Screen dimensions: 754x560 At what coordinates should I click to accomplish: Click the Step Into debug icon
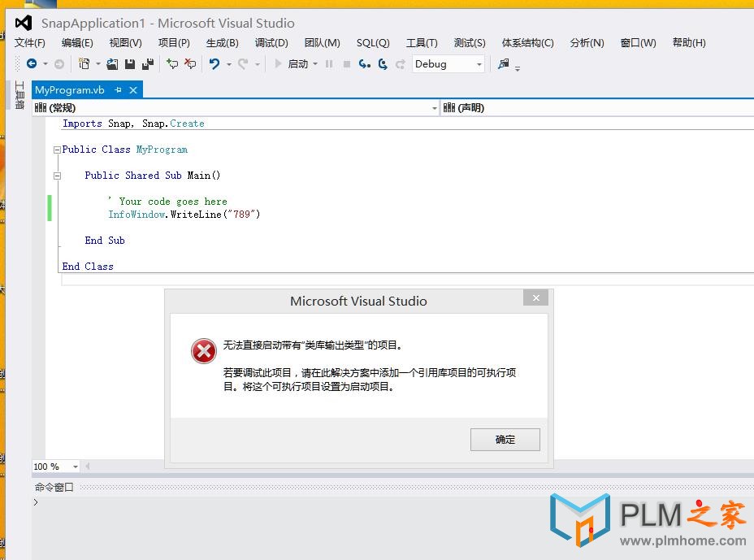pos(365,64)
